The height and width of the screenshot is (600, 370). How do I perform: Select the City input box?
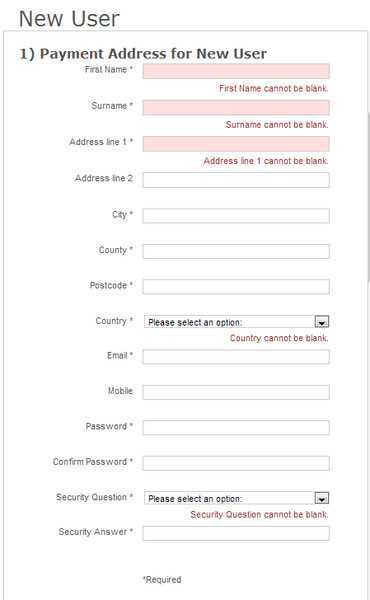(x=236, y=216)
